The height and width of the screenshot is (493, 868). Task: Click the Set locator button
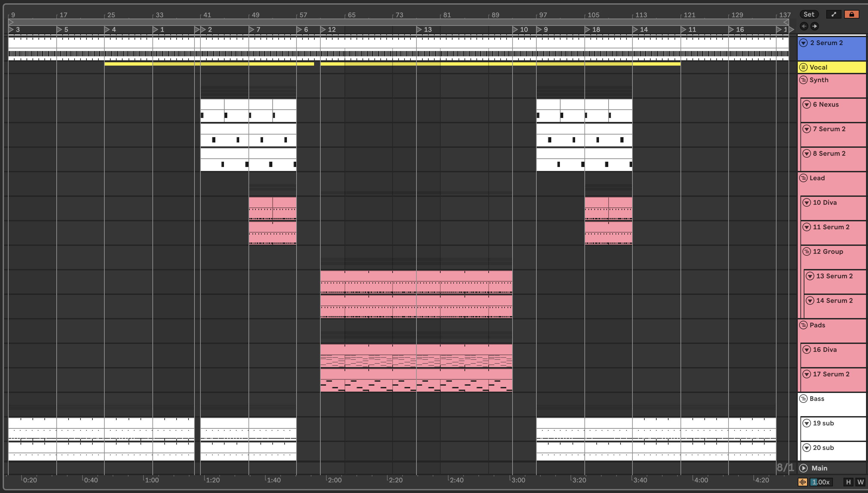click(x=809, y=14)
